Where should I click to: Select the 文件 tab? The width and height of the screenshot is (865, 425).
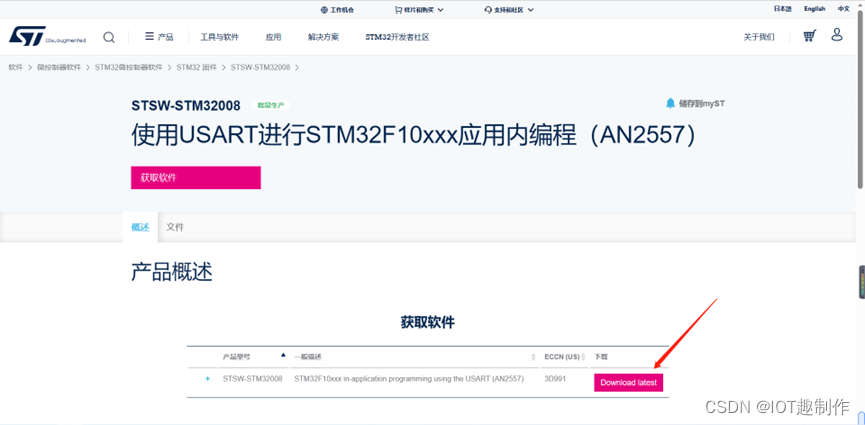pyautogui.click(x=175, y=227)
